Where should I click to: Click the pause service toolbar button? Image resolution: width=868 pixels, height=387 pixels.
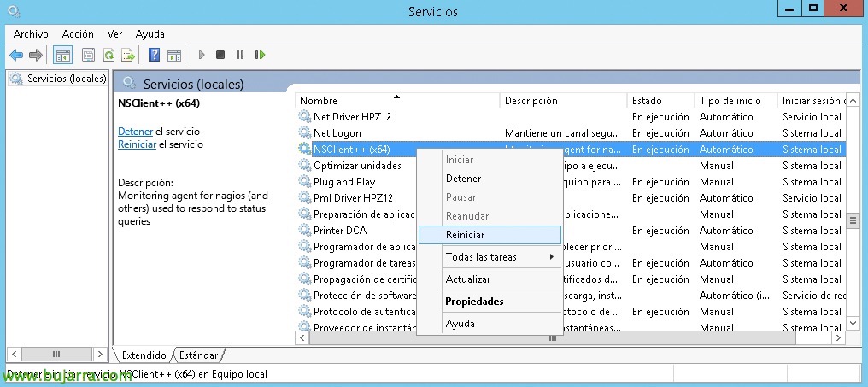(x=240, y=55)
